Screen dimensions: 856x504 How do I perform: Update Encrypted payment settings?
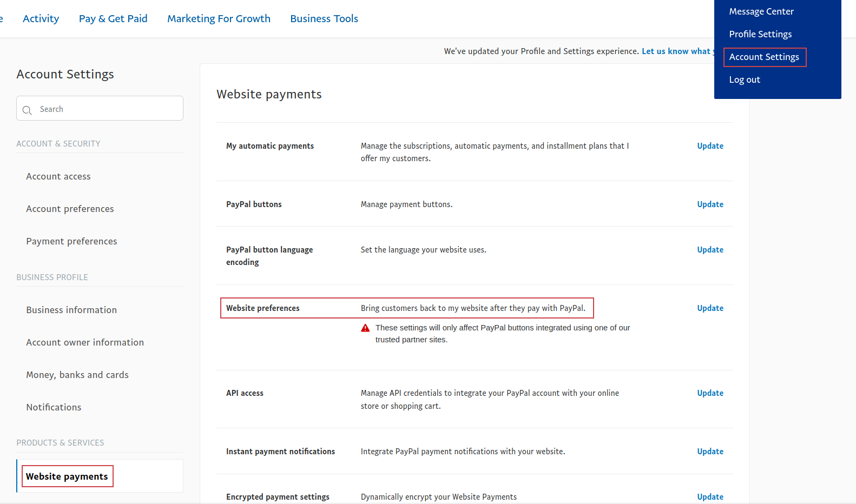pyautogui.click(x=710, y=497)
